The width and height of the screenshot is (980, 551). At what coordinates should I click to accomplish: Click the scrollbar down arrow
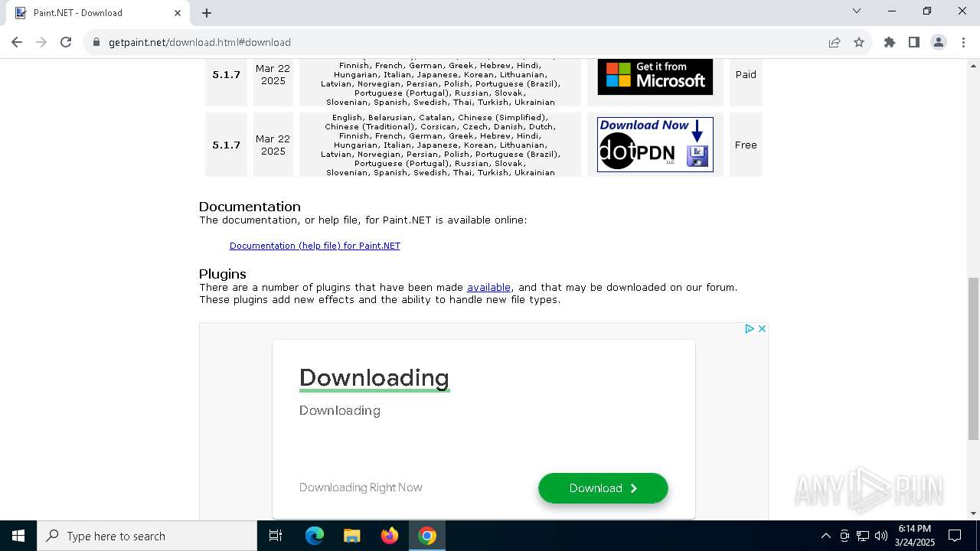[x=973, y=514]
